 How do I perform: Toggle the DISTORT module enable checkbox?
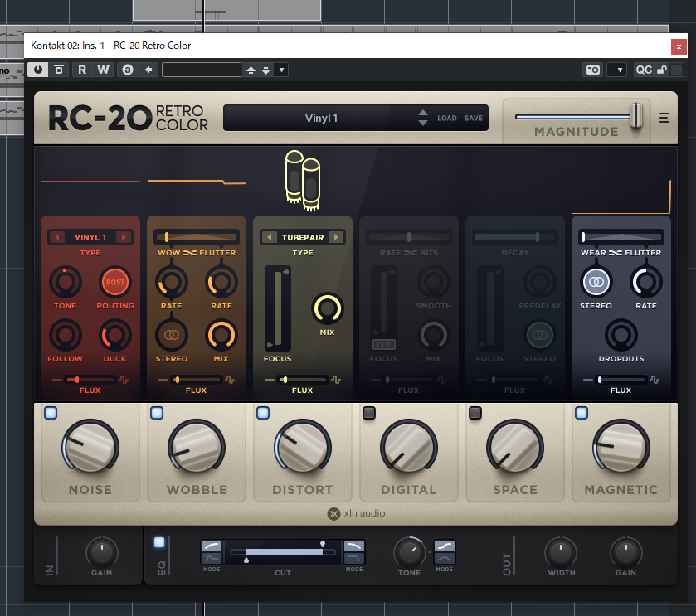pyautogui.click(x=263, y=413)
